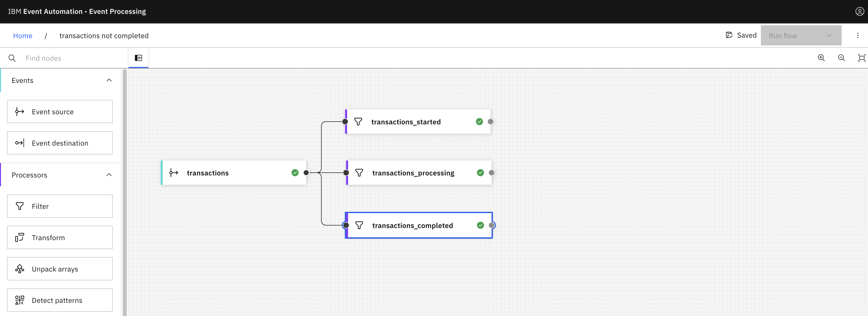Zoom in on the canvas

[x=821, y=58]
